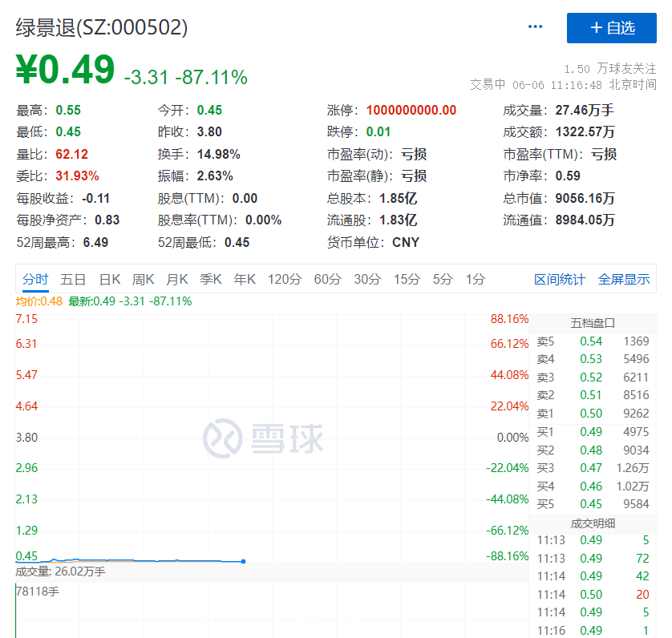
Task: Choose the 5分 interval tab
Action: click(443, 280)
